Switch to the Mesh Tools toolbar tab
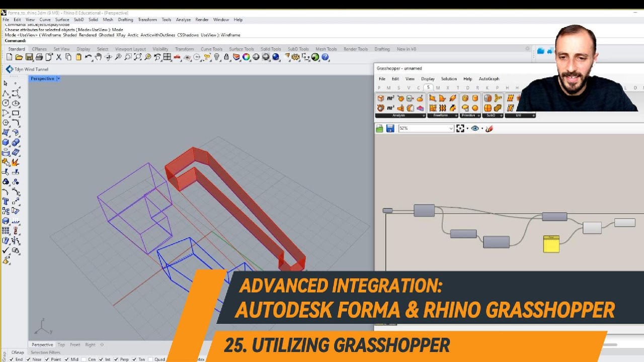Image resolution: width=644 pixels, height=362 pixels. pyautogui.click(x=326, y=49)
